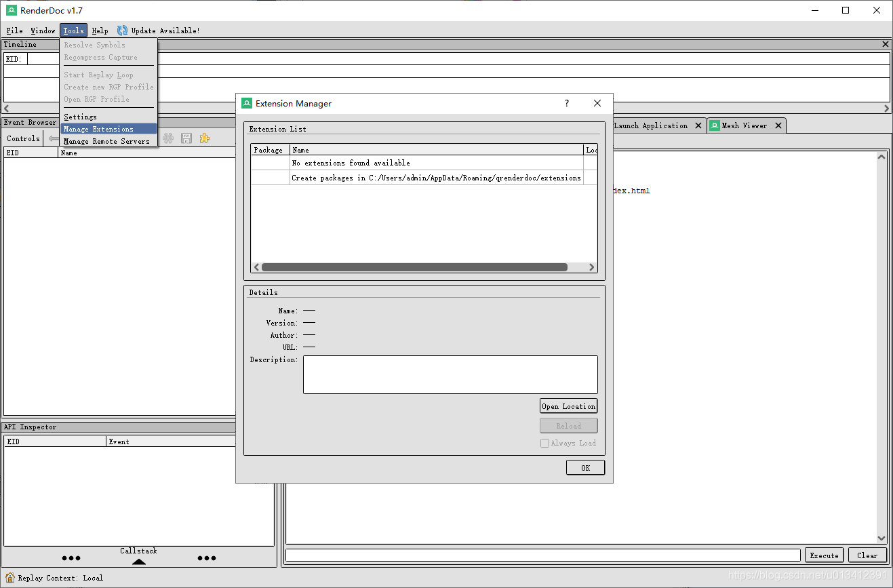The width and height of the screenshot is (893, 588).
Task: Click the Package column header
Action: [x=270, y=150]
